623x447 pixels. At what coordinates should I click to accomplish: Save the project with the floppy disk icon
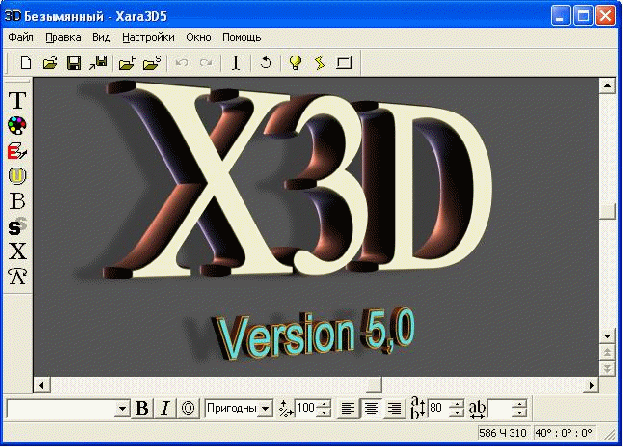click(74, 63)
